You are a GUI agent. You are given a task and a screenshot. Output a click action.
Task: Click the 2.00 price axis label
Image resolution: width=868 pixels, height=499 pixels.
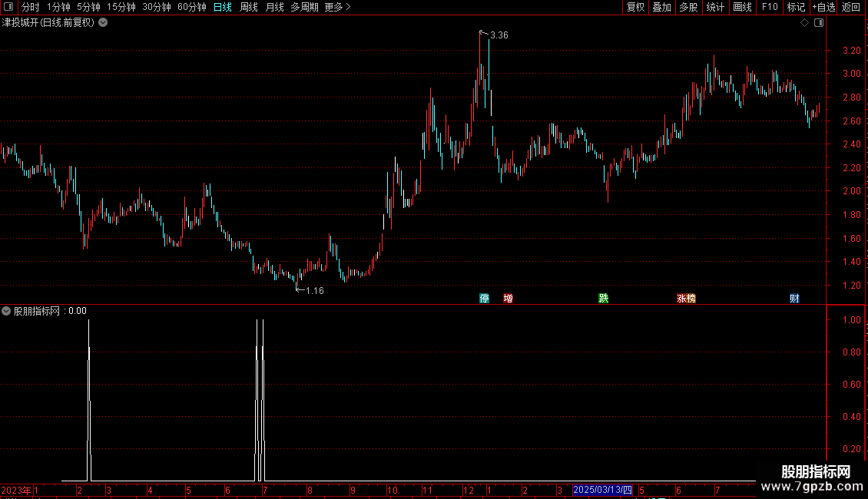[x=851, y=191]
